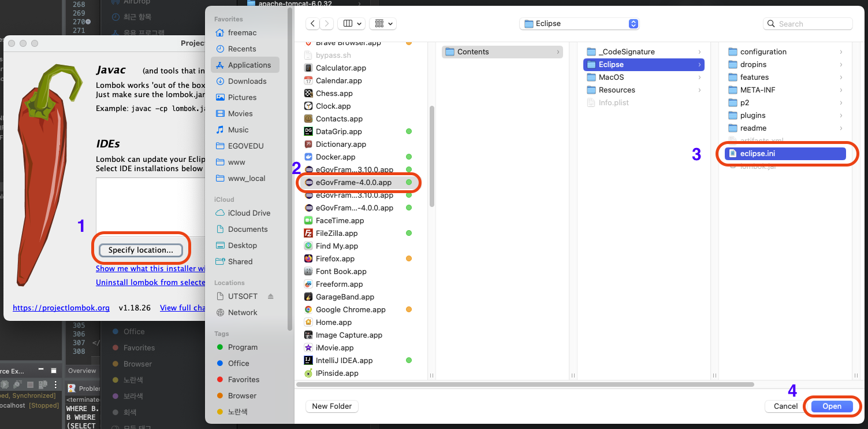Viewport: 868px width, 429px height.
Task: Click the New Folder button
Action: (x=331, y=406)
